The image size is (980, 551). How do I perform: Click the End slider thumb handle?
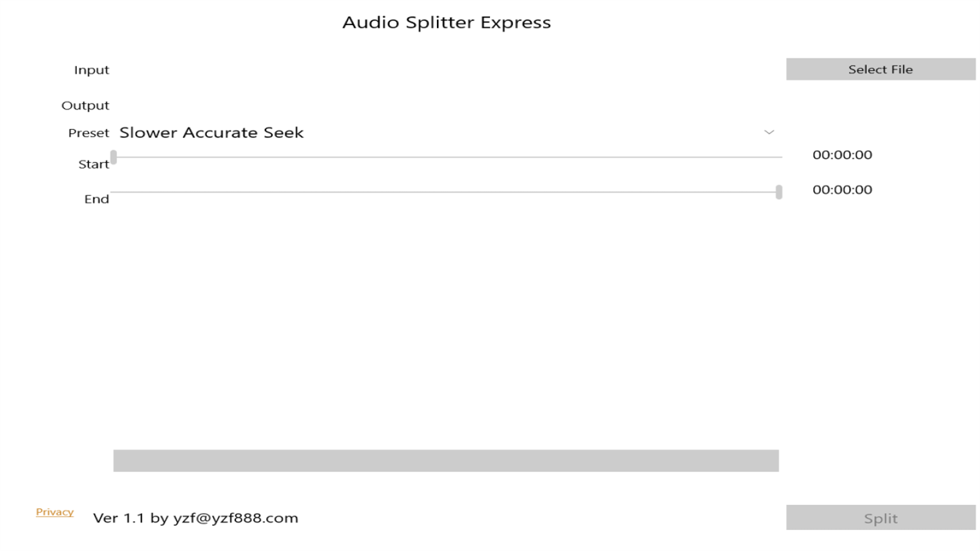point(779,192)
